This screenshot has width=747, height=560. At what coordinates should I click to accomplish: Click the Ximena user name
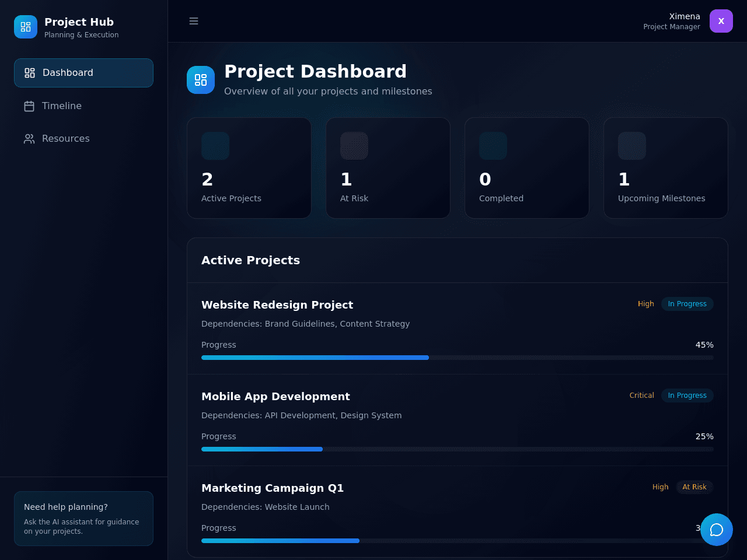pyautogui.click(x=685, y=16)
